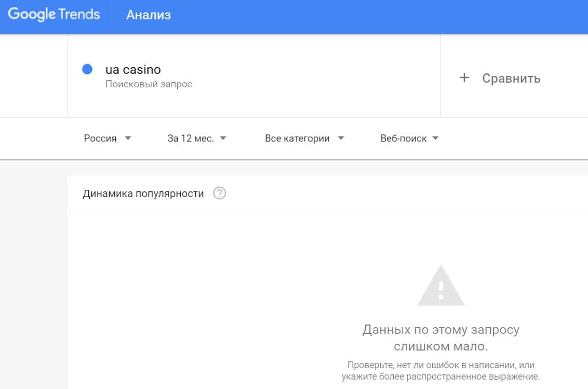Open the Россия region dropdown
Screen dimensions: 588x389
[100, 138]
